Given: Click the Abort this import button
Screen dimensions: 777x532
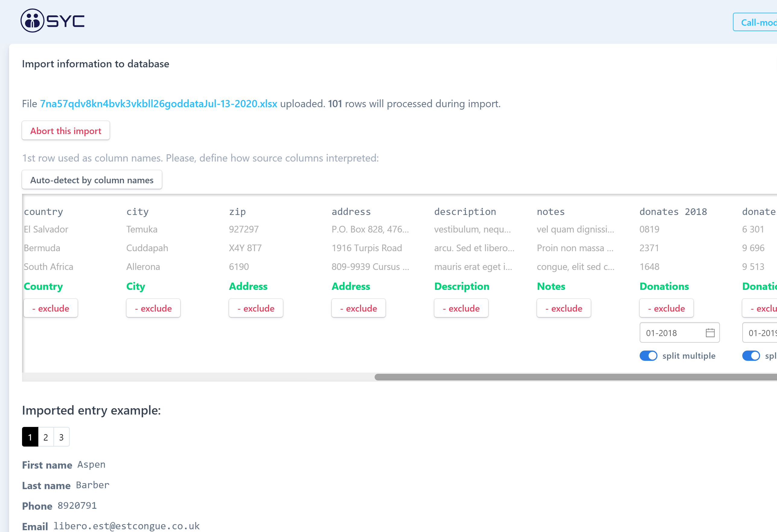Looking at the screenshot, I should [66, 131].
